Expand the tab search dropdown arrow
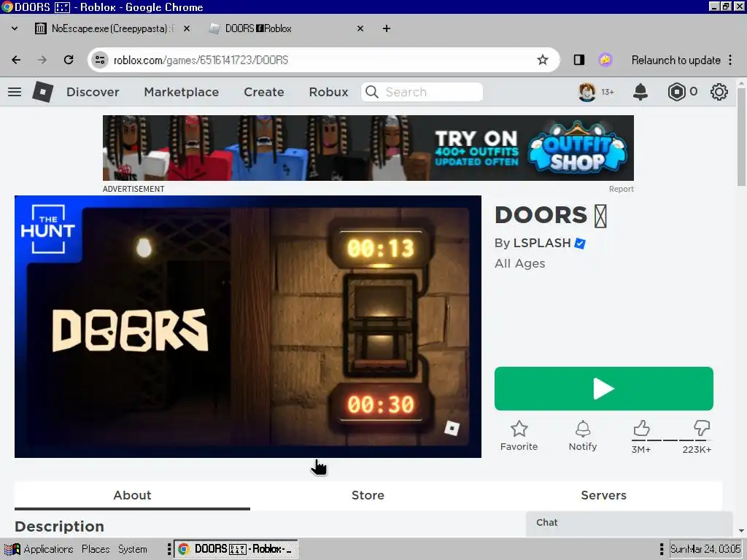The height and width of the screenshot is (560, 747). click(15, 28)
